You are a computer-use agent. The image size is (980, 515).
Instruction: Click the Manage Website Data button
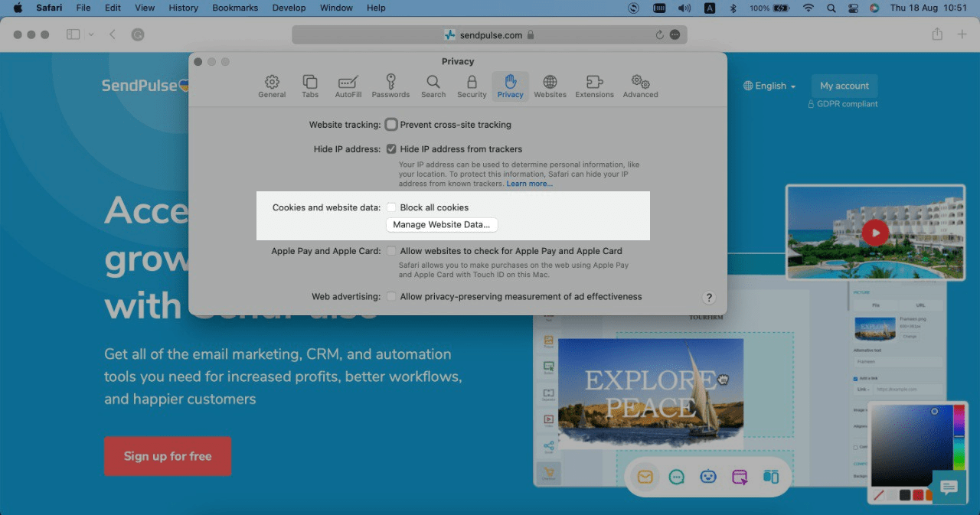(442, 225)
